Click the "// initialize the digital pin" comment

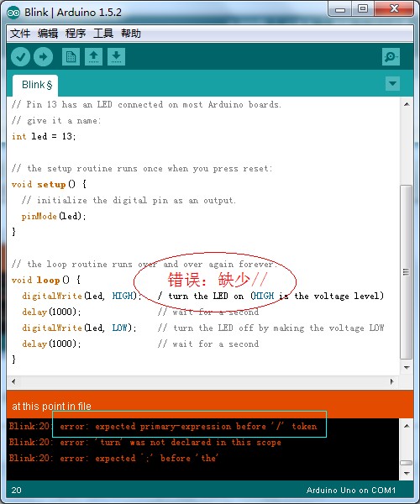coord(129,200)
